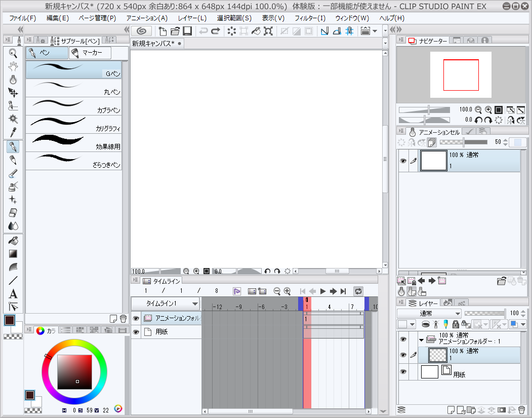The width and height of the screenshot is (532, 418).
Task: Switch to the マーカー sub tool tab
Action: (x=90, y=53)
